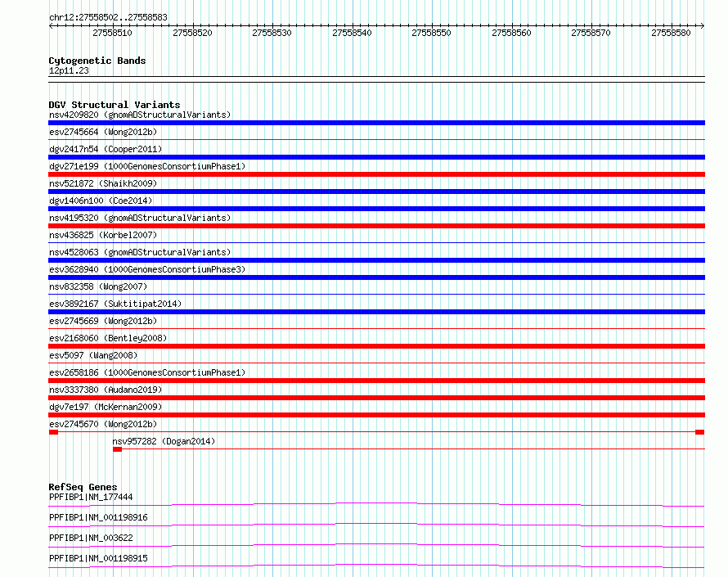Click ruler position label 27558520
Screen dimensions: 728x577
click(x=192, y=33)
